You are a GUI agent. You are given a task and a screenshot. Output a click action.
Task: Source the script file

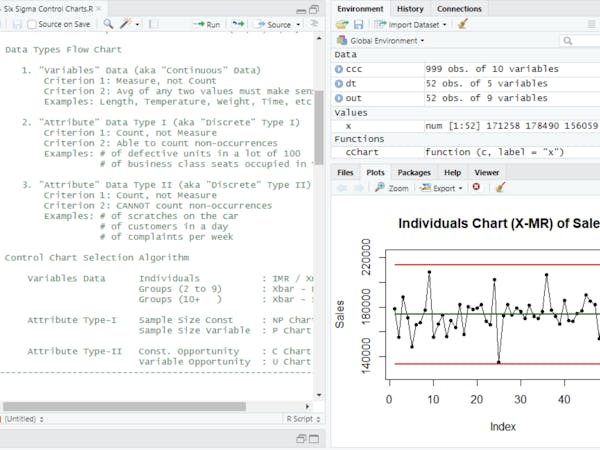274,24
